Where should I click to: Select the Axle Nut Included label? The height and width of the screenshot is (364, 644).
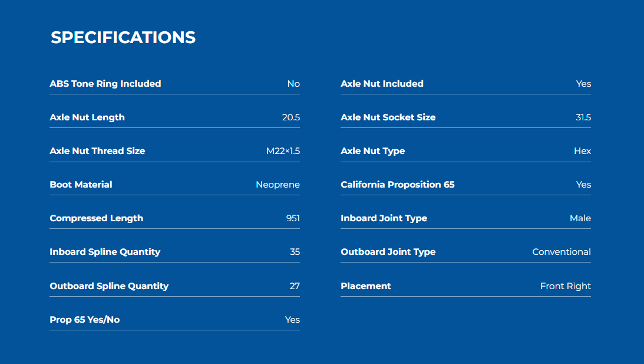coord(382,84)
